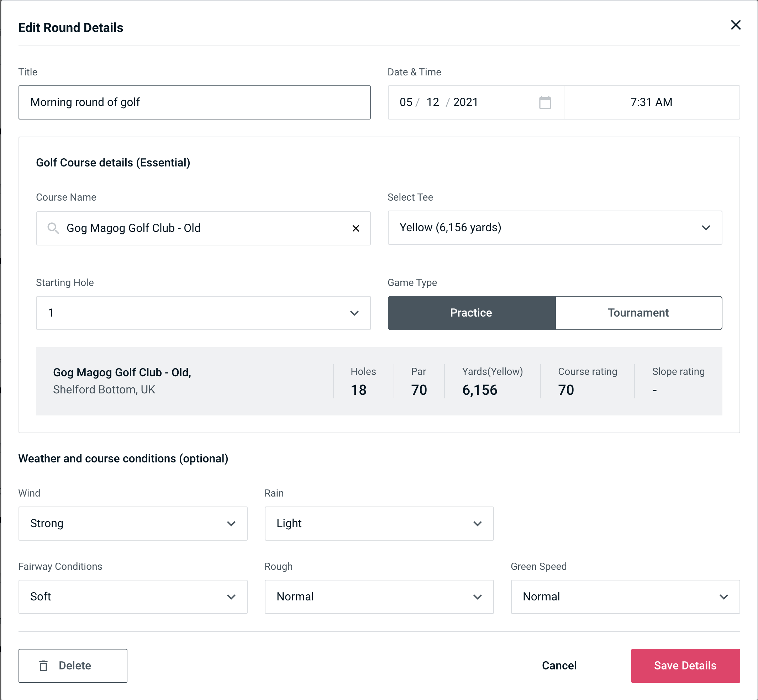Click the clear (X) icon on course name
Viewport: 758px width, 700px height.
(356, 228)
